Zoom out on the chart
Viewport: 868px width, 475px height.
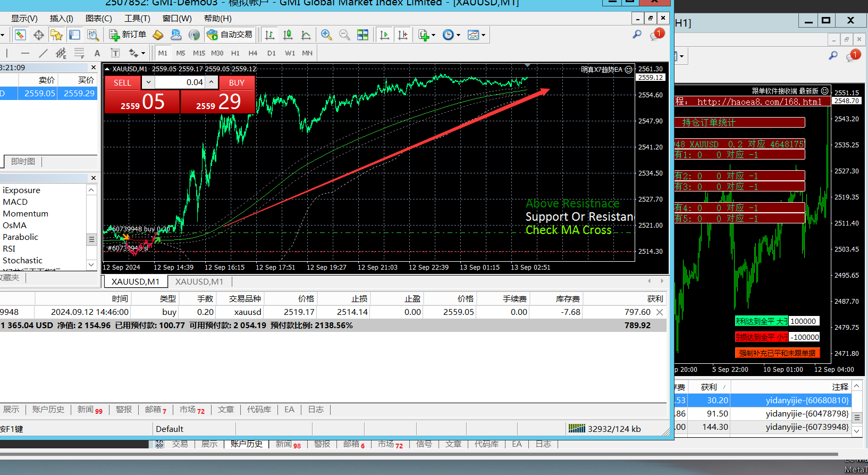344,35
